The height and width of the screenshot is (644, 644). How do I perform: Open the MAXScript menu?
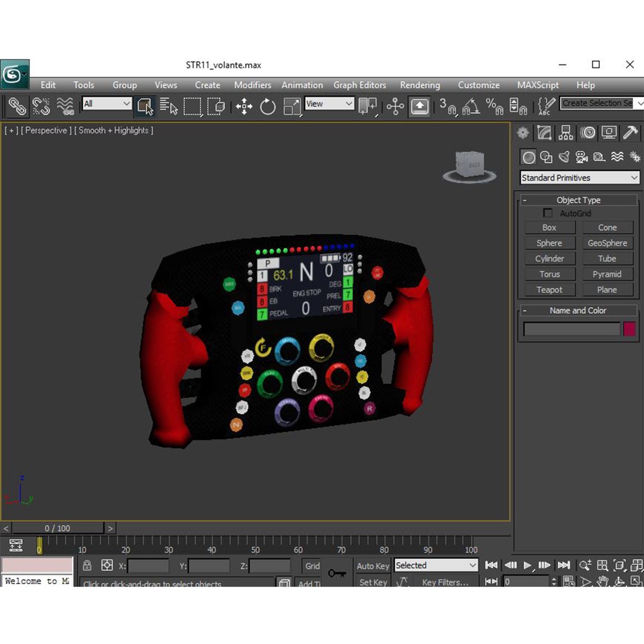(538, 85)
